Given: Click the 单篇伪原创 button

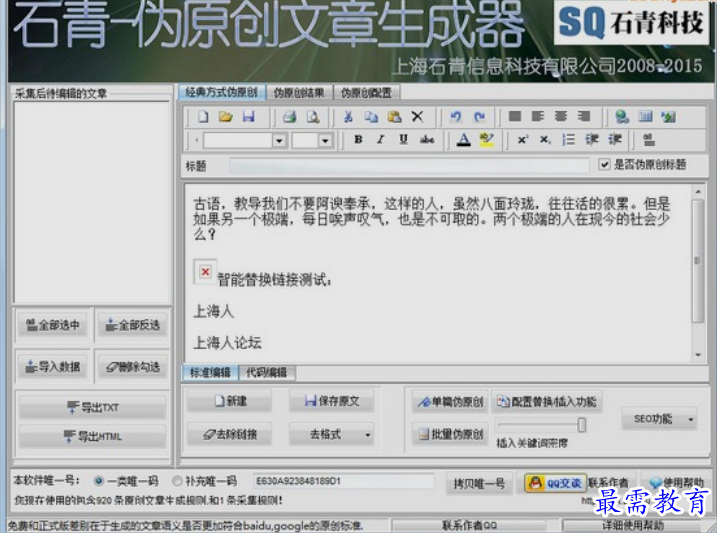Looking at the screenshot, I should (450, 402).
